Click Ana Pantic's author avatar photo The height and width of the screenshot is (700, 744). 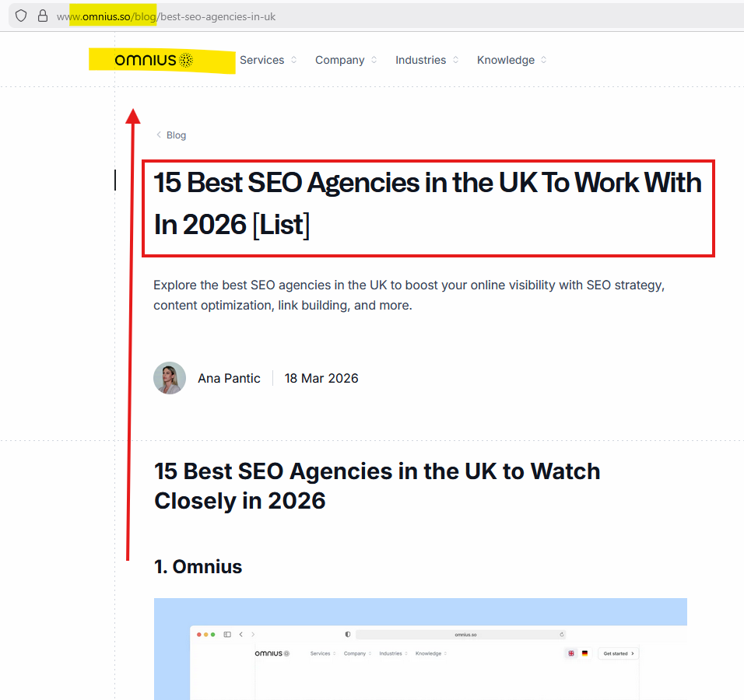pyautogui.click(x=170, y=378)
